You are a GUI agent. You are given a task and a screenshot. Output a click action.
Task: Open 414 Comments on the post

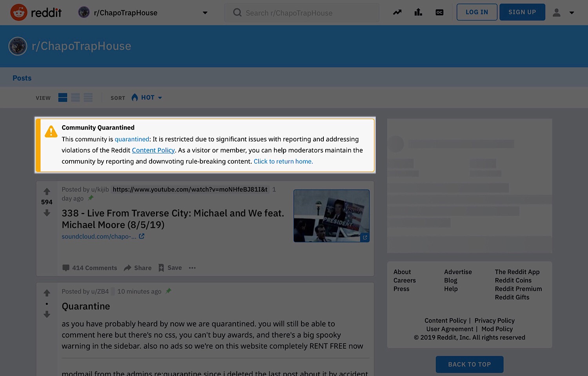(x=90, y=268)
